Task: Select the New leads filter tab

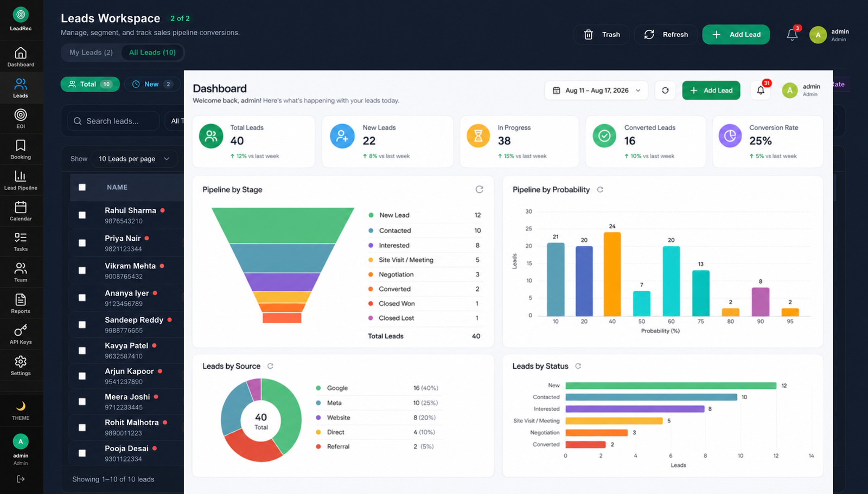Action: pos(152,84)
